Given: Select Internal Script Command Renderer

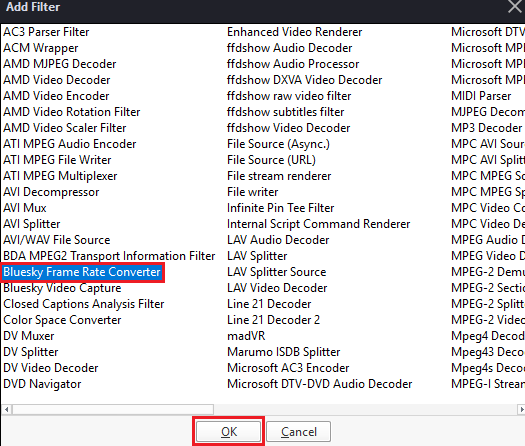Looking at the screenshot, I should 319,224.
